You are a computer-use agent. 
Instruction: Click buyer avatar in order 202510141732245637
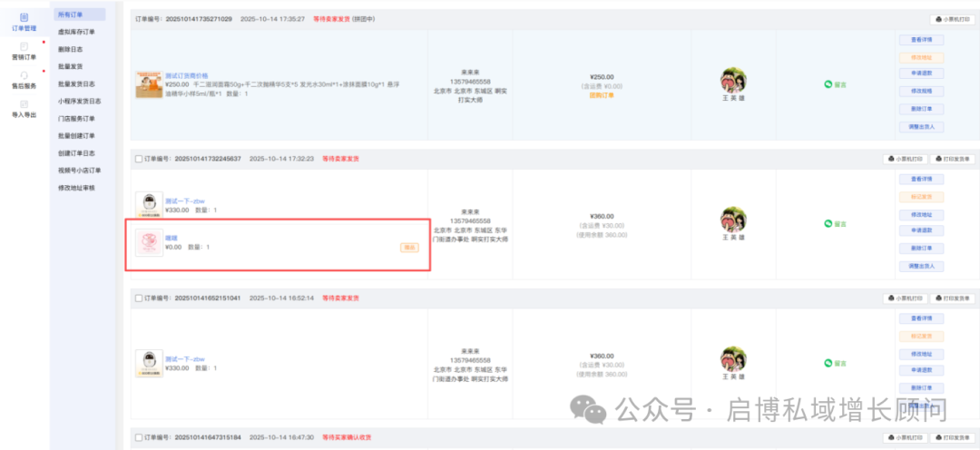click(x=733, y=220)
